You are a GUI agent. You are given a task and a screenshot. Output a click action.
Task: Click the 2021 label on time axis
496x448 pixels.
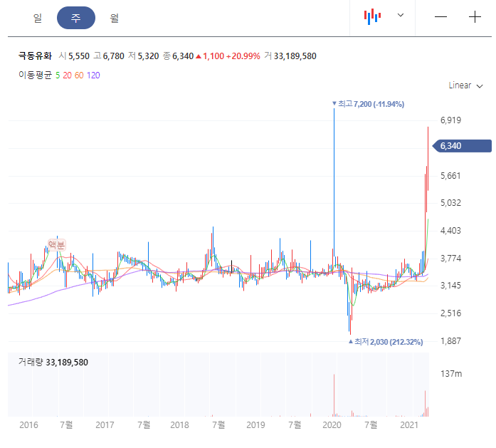coord(409,425)
